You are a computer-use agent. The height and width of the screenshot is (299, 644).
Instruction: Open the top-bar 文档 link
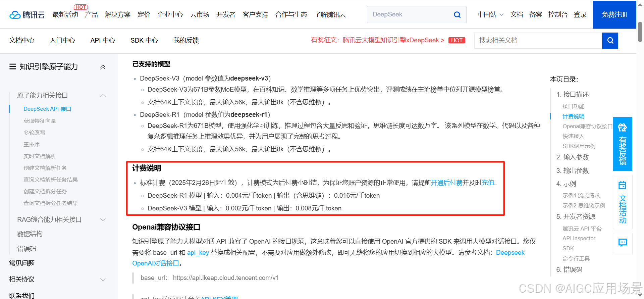(517, 15)
